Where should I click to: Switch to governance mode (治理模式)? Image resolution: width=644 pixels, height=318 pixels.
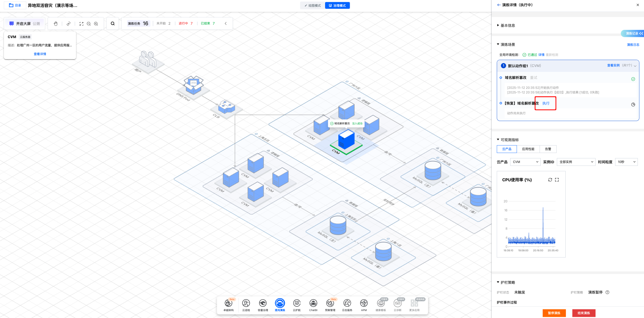pyautogui.click(x=337, y=6)
